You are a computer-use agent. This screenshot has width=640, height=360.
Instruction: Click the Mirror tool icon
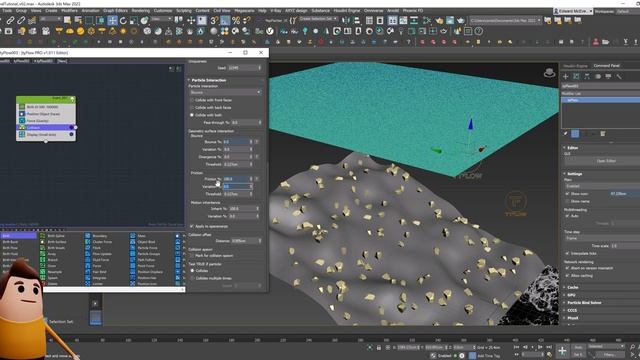[346, 20]
